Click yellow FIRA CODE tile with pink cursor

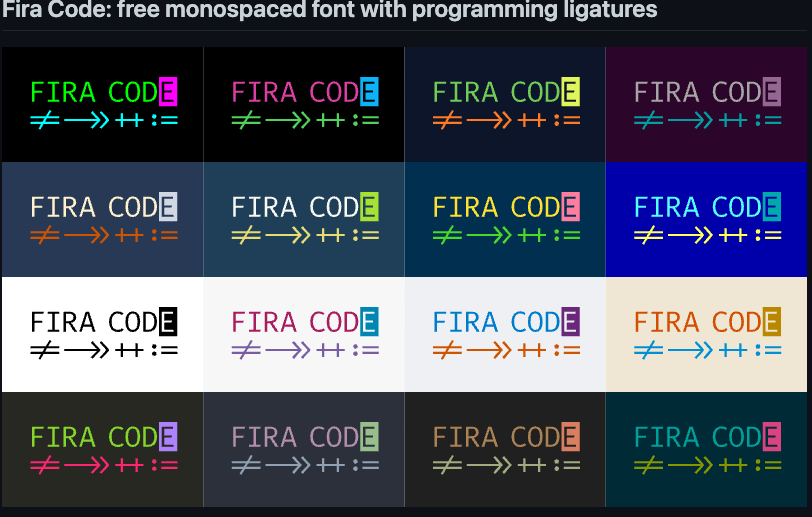505,219
